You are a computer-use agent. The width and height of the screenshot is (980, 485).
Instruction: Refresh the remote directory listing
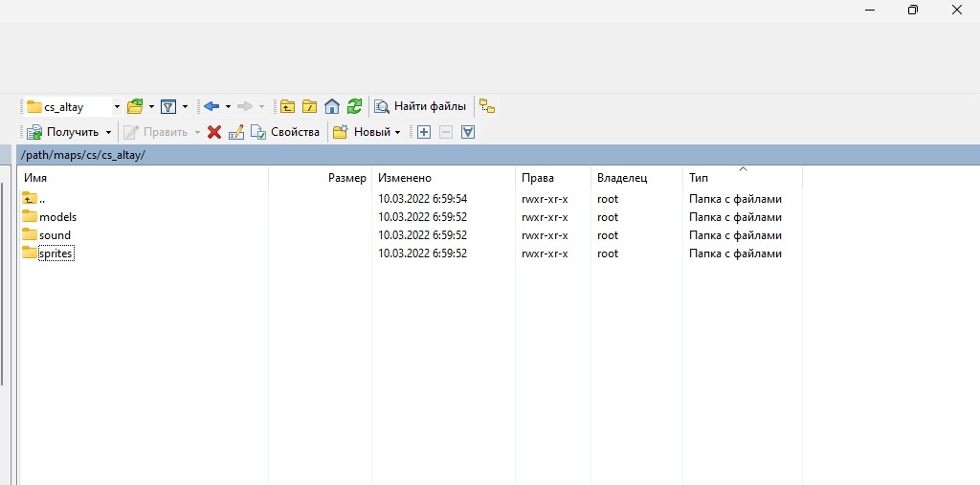(x=354, y=106)
